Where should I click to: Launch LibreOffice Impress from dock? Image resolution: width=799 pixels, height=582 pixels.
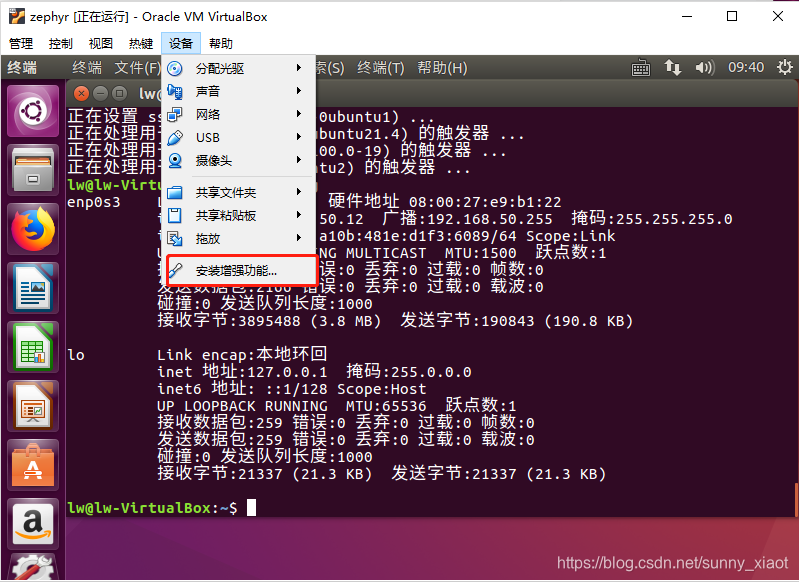pyautogui.click(x=33, y=406)
